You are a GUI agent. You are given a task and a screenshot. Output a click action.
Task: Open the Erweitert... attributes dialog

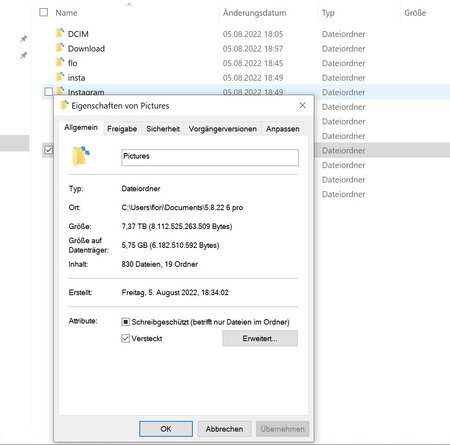260,339
